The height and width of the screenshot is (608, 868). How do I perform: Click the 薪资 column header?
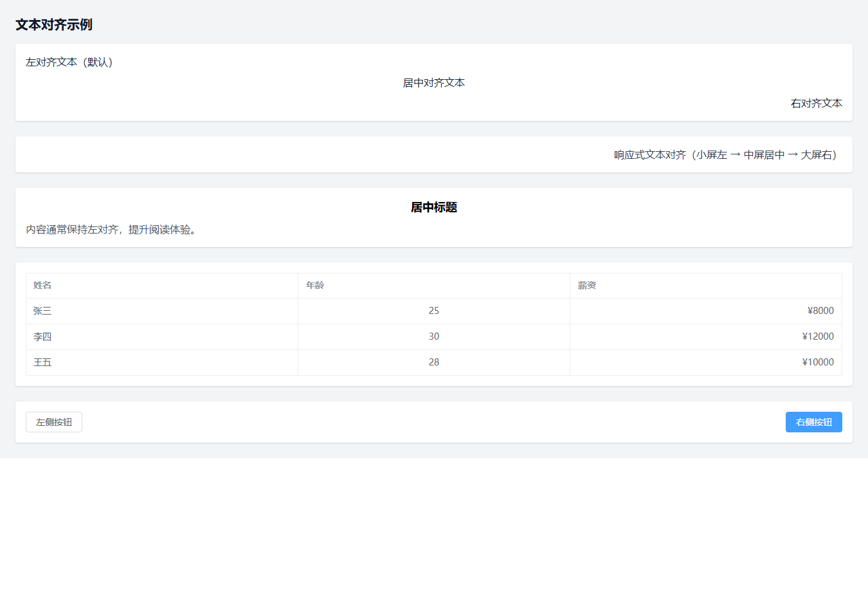pos(587,286)
